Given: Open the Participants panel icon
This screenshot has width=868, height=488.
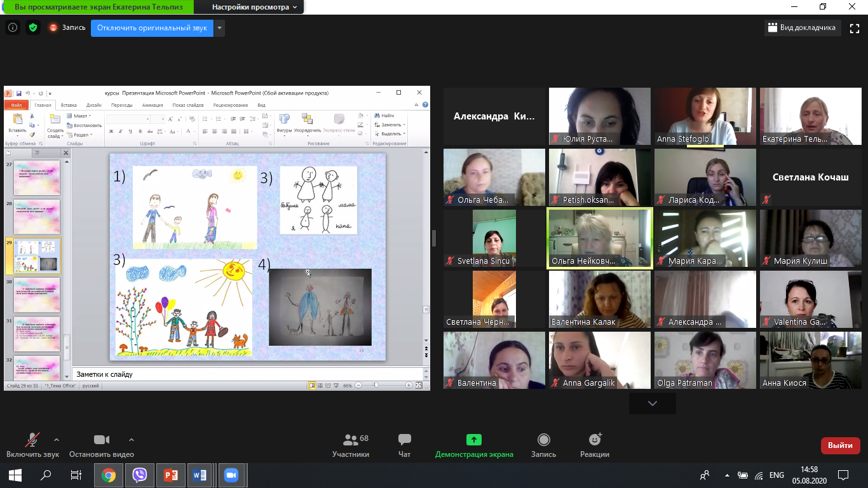Looking at the screenshot, I should click(350, 440).
